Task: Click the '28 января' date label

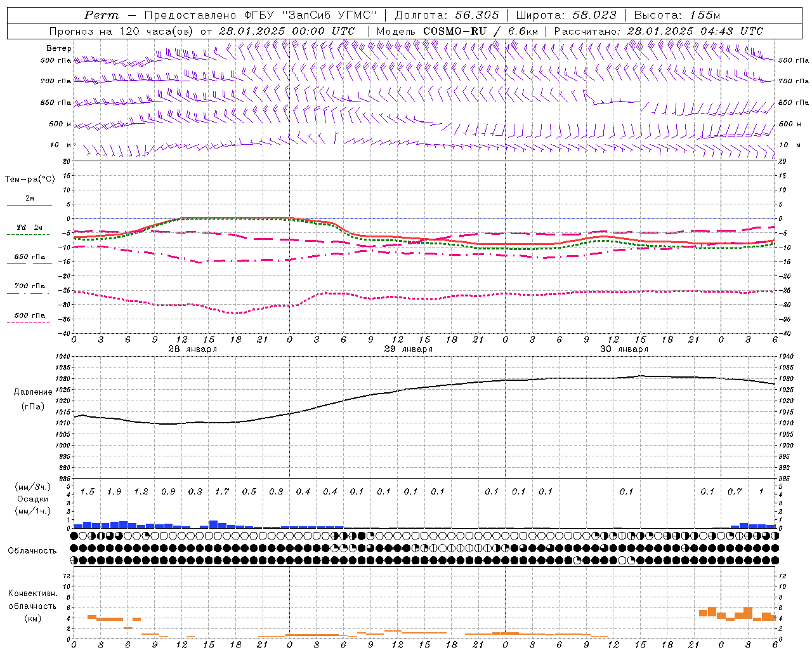Action: click(192, 349)
